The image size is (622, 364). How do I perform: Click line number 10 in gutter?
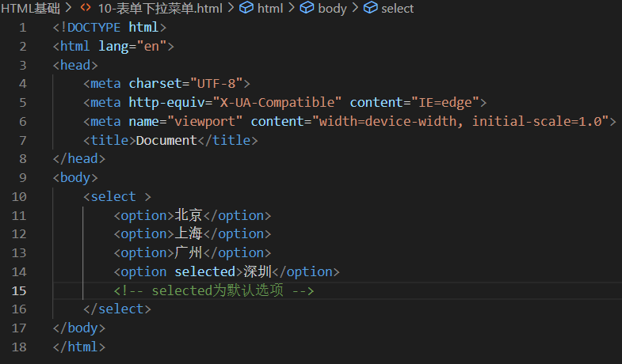click(20, 196)
